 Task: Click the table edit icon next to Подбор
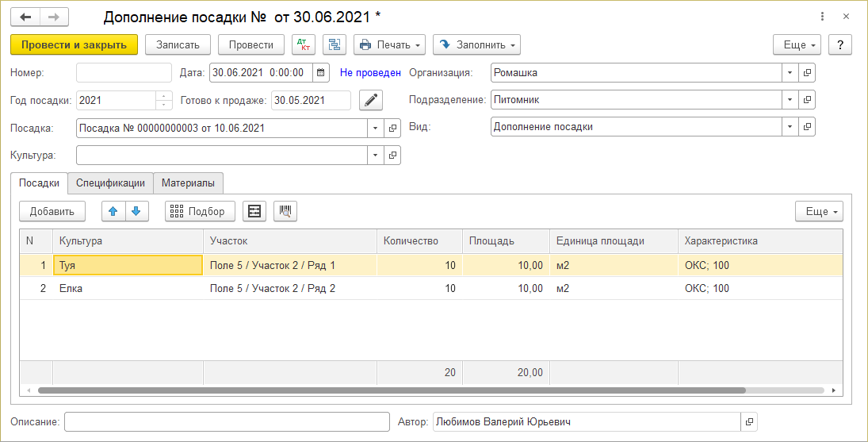(254, 211)
